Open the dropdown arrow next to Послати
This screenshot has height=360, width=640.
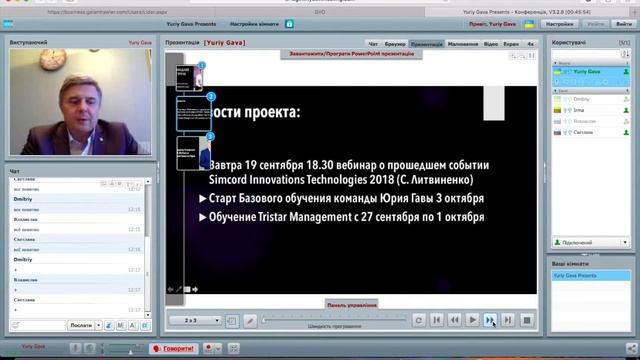(98, 325)
